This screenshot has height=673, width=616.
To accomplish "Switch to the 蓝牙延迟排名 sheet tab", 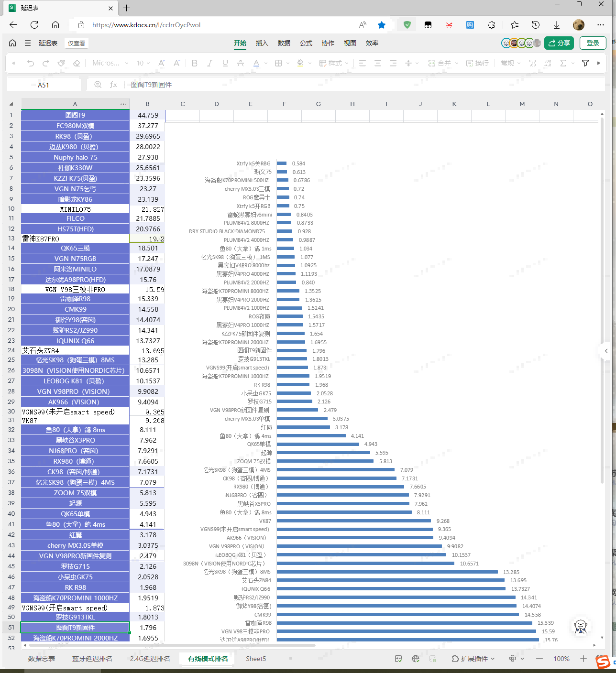I will coord(92,659).
